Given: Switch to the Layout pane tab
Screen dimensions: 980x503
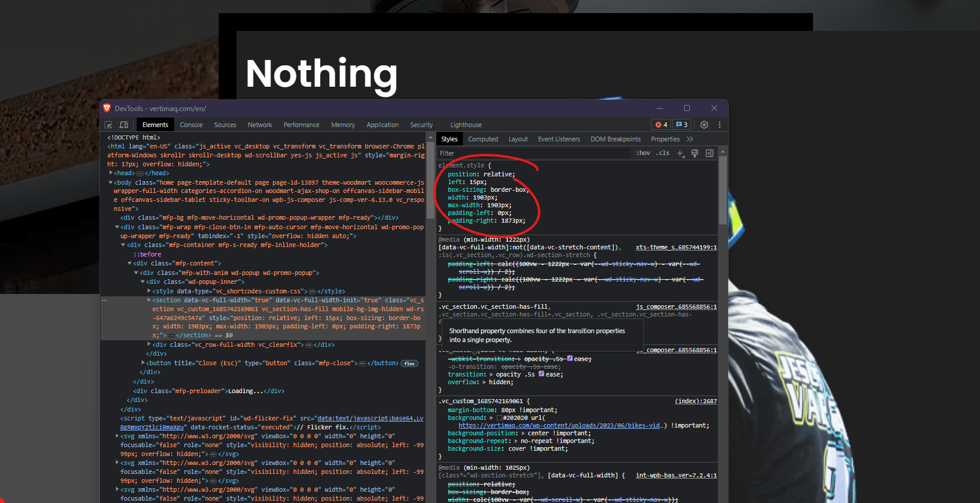Looking at the screenshot, I should click(518, 139).
